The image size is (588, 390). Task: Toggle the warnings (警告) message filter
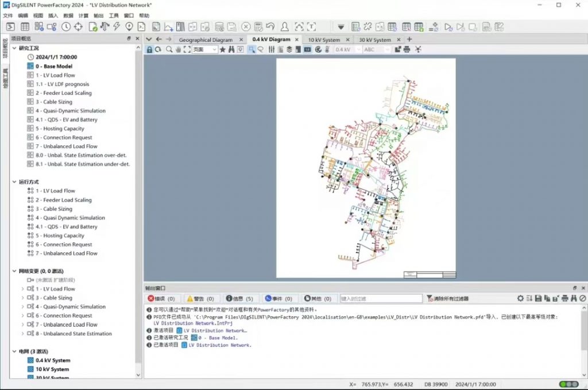click(x=200, y=299)
